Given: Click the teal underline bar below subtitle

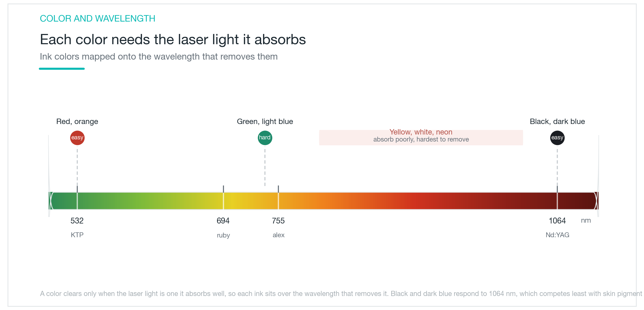Looking at the screenshot, I should tap(62, 69).
